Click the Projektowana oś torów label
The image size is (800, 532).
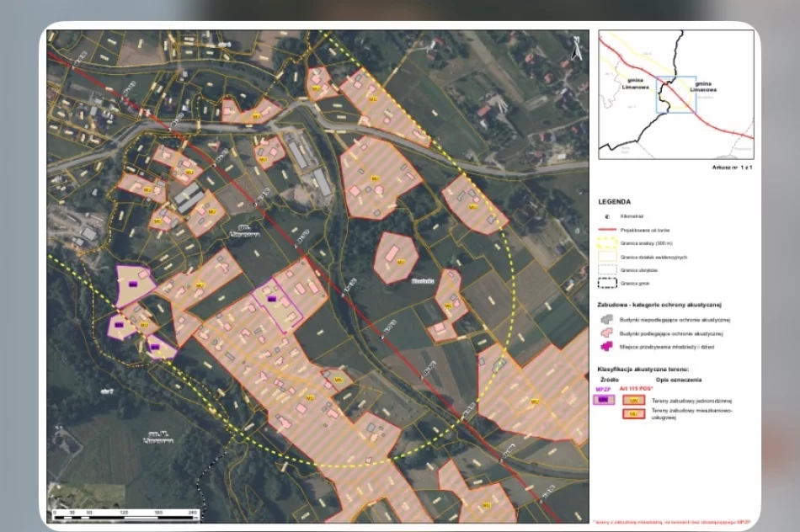[x=645, y=231]
